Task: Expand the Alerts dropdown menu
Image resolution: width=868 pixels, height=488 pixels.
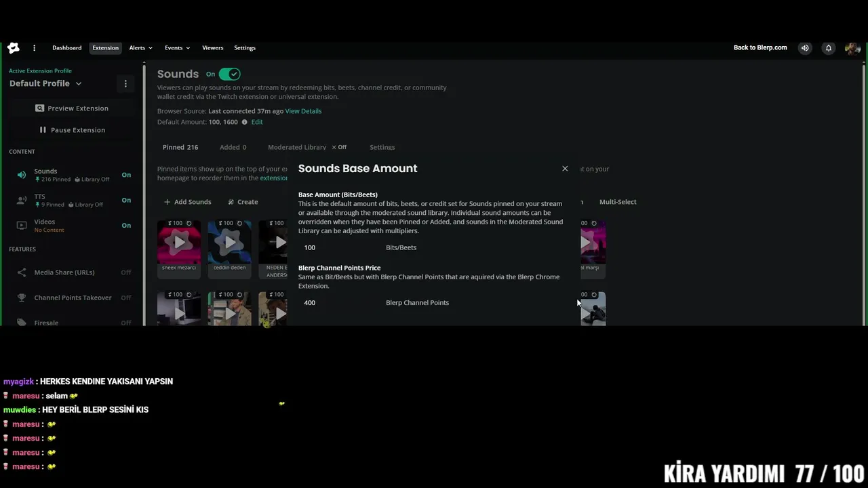Action: (140, 48)
